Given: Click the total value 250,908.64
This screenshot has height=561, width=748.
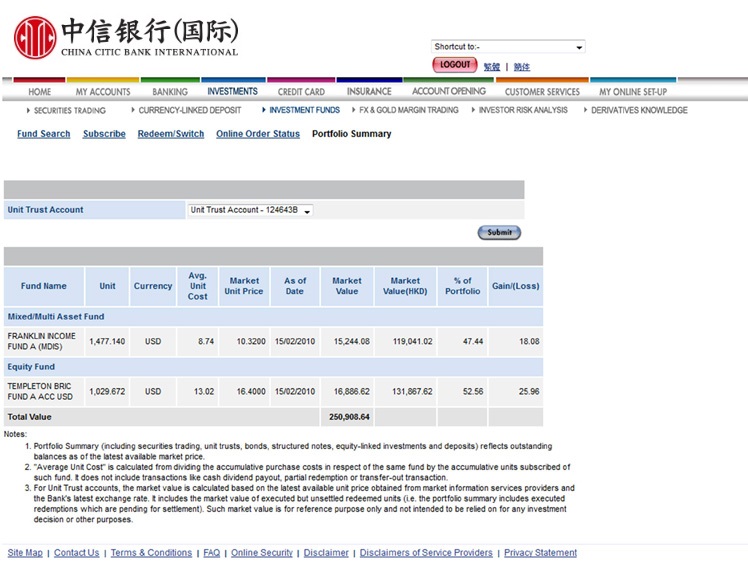Looking at the screenshot, I should point(349,417).
